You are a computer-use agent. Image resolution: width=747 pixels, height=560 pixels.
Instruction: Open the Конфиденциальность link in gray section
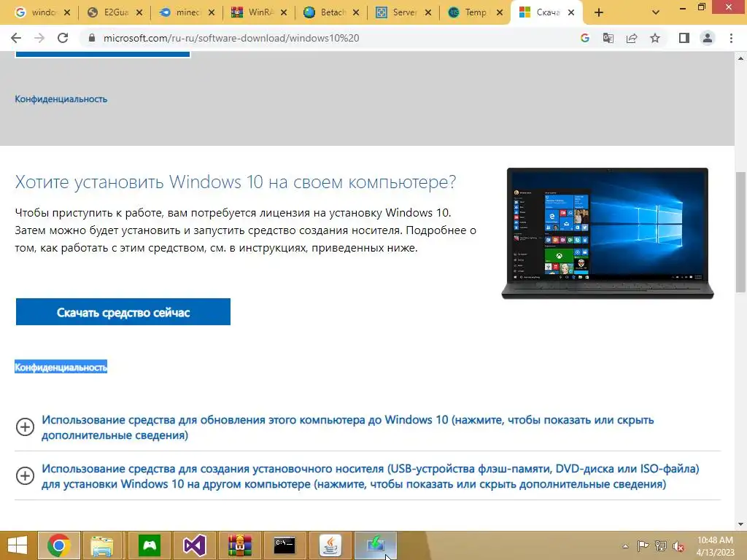pos(61,99)
